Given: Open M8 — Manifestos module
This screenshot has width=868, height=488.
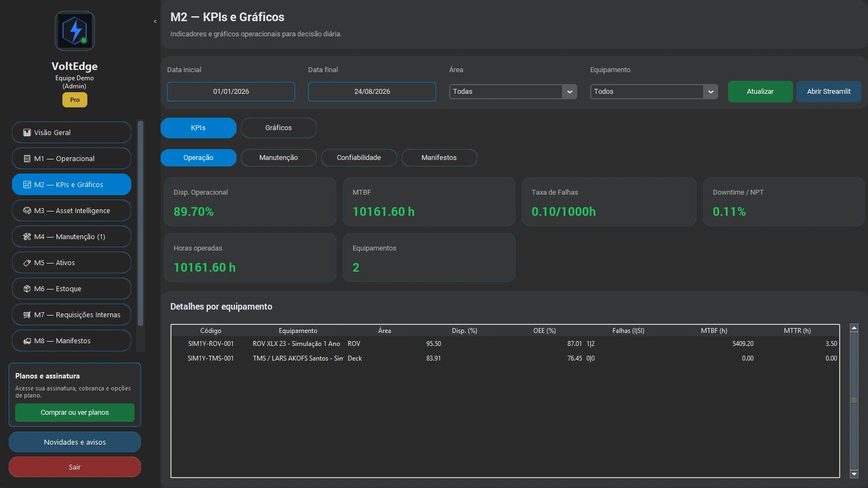Looking at the screenshot, I should [72, 341].
